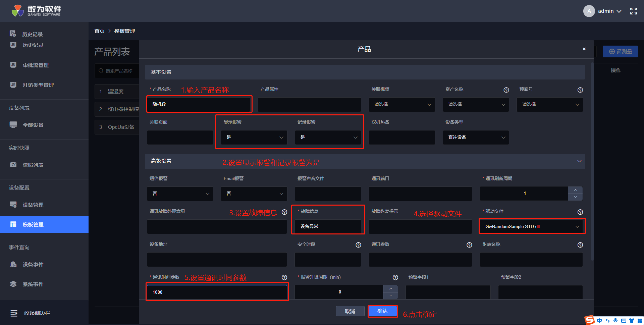Click the 中 language indicator in IME bar

[x=599, y=321]
